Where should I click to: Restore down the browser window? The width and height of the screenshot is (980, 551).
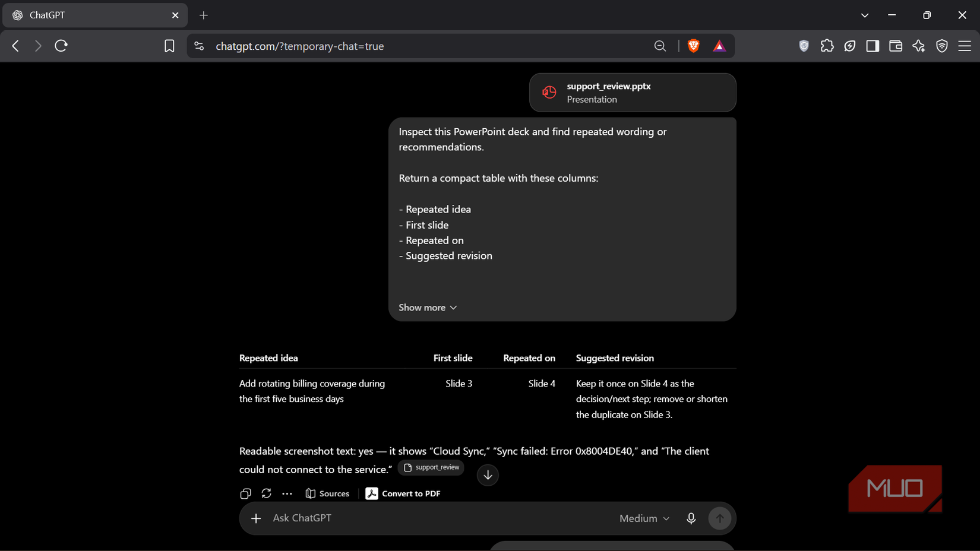click(x=927, y=15)
